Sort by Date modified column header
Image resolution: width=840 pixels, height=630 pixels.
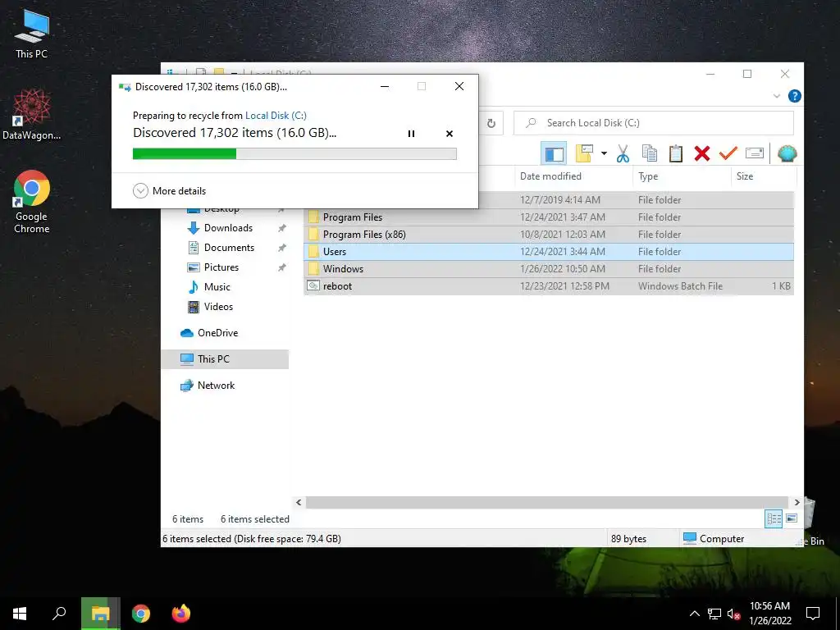pyautogui.click(x=575, y=176)
